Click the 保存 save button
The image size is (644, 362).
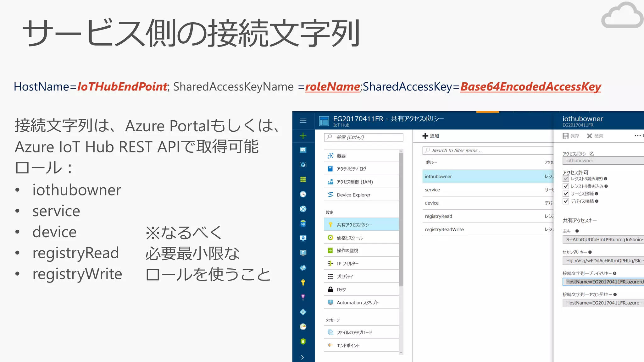571,136
